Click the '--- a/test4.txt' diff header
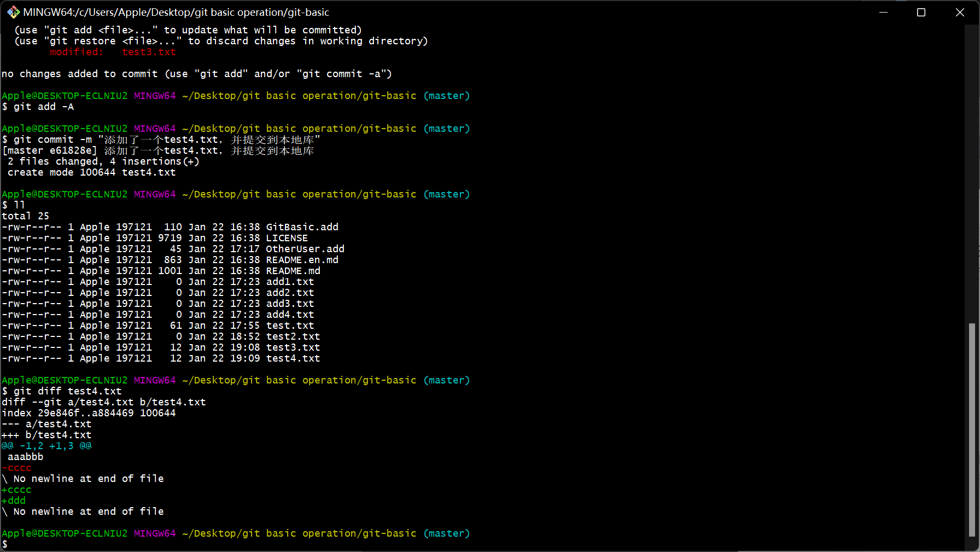This screenshot has width=980, height=552. click(46, 424)
